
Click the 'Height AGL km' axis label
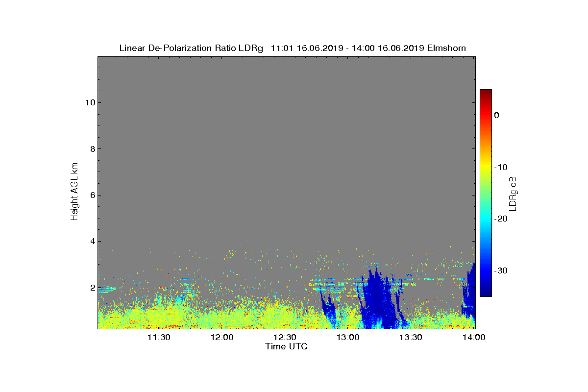coord(74,193)
